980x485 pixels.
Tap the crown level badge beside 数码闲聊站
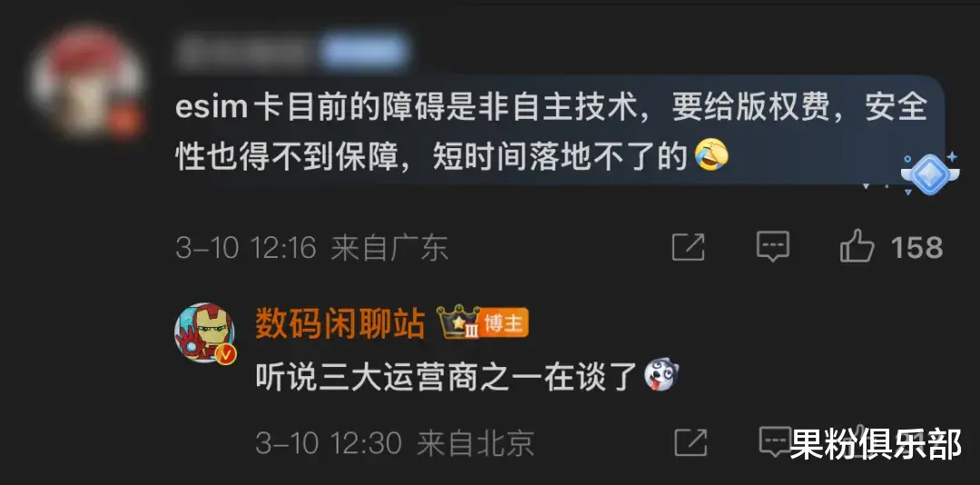point(458,323)
